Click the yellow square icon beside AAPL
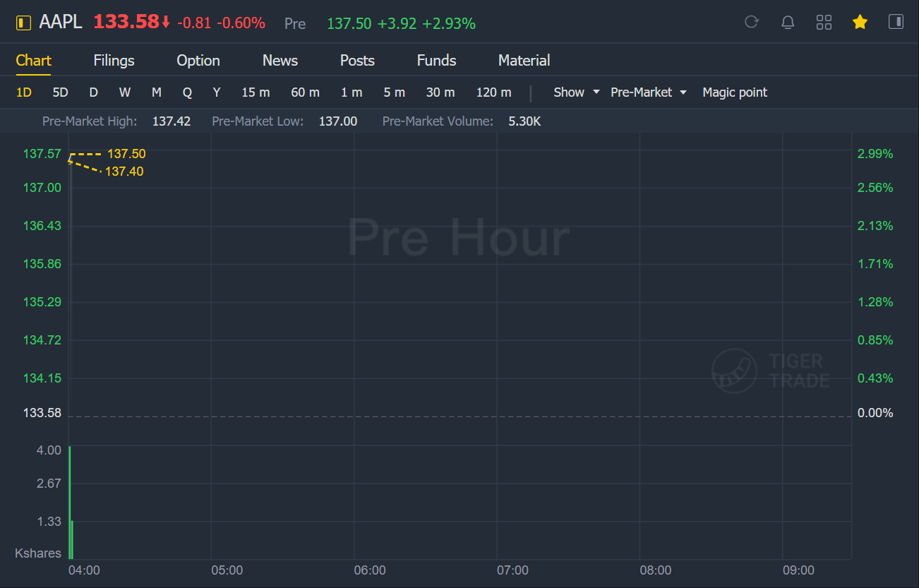 point(23,23)
